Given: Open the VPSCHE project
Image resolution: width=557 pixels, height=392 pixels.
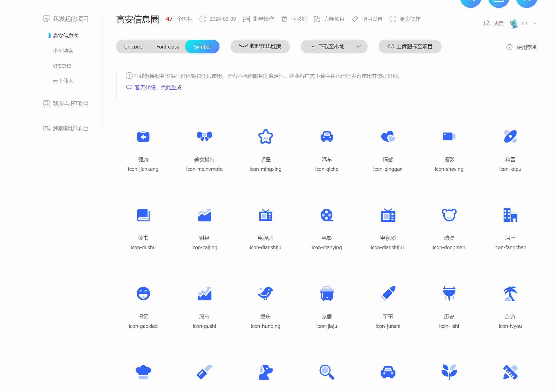Looking at the screenshot, I should tap(62, 66).
